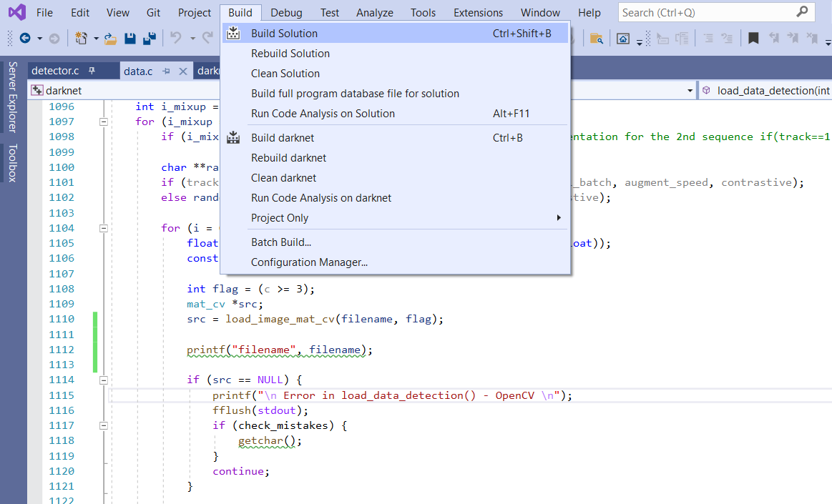Click the grayed Navigate Forward arrow
Viewport: 832px width, 504px height.
(54, 38)
